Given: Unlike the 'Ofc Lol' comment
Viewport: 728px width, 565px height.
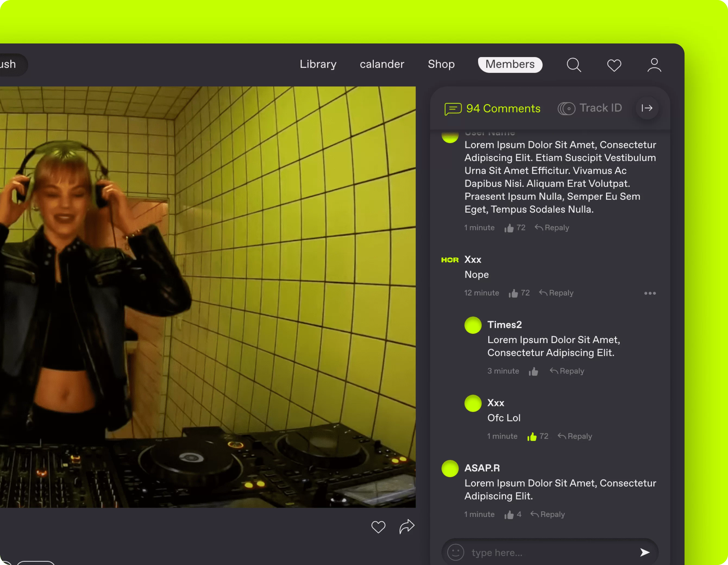Looking at the screenshot, I should (532, 437).
